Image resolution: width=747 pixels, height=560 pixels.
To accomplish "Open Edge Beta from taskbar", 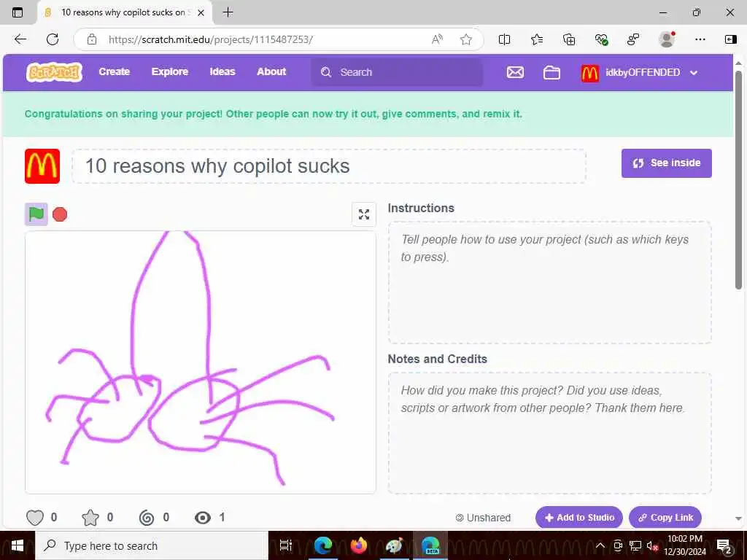I will [x=430, y=545].
